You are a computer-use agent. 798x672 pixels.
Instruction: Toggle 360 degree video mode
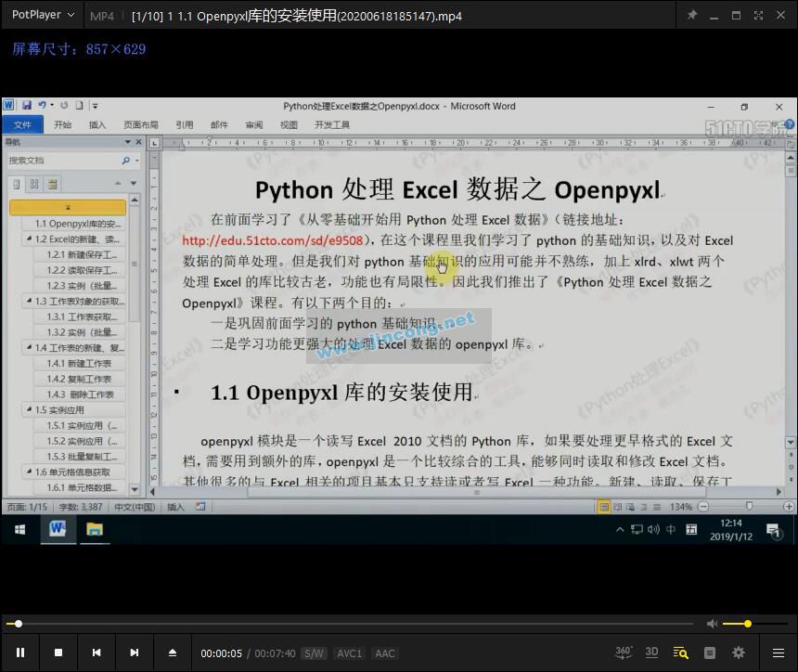point(623,653)
